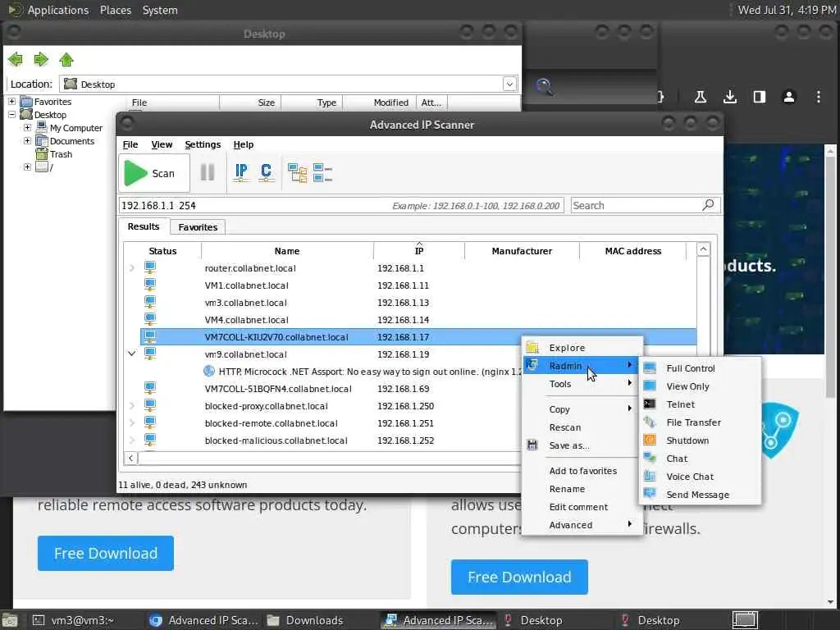Image resolution: width=840 pixels, height=630 pixels.
Task: Click the Shutdown icon in Radmin submenu
Action: point(650,440)
